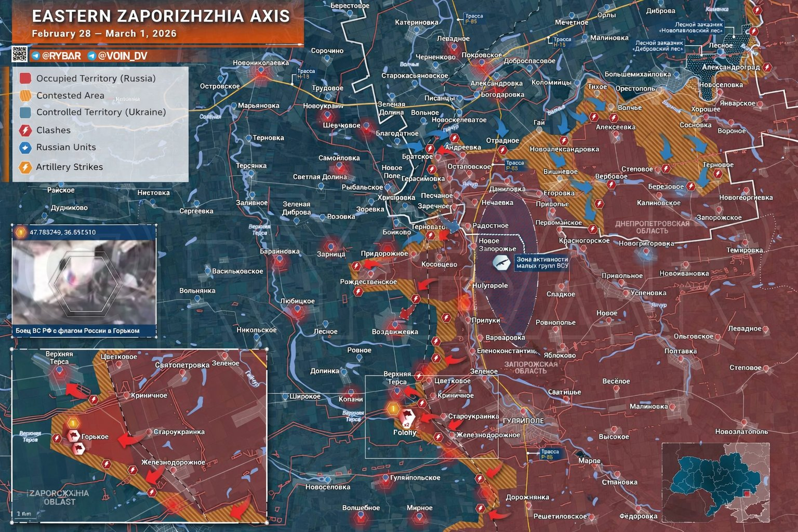
Task: Click the 'Трасса Н-15' road sign near Малиновка
Action: (562, 42)
